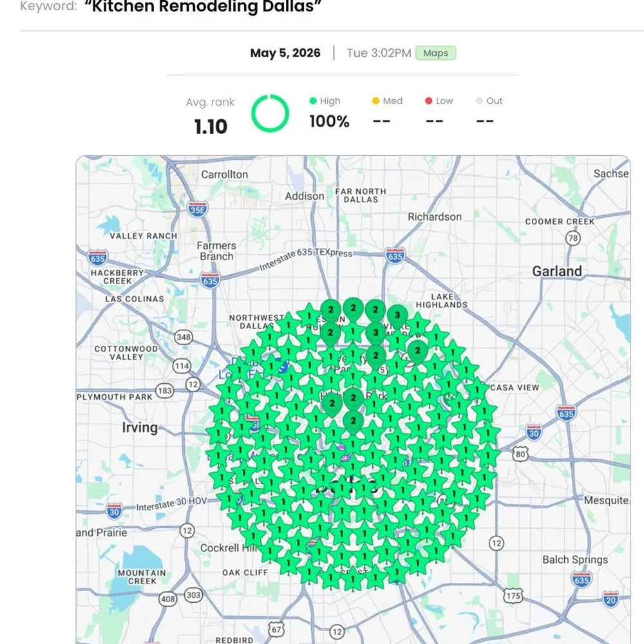Screen dimensions: 644x644
Task: Click the Mesquite map label
Action: [x=606, y=500]
